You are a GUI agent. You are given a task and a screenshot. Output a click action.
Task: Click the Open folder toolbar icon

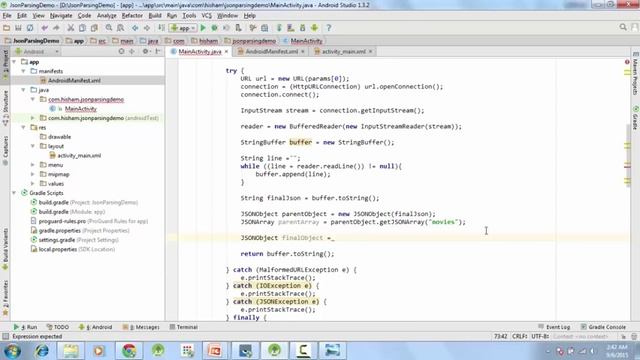7,28
